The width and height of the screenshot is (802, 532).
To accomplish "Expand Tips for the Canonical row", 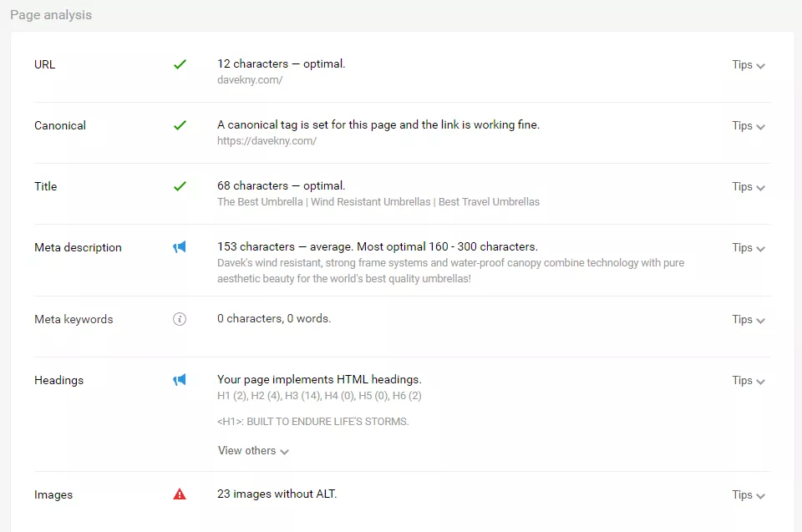I will point(748,126).
